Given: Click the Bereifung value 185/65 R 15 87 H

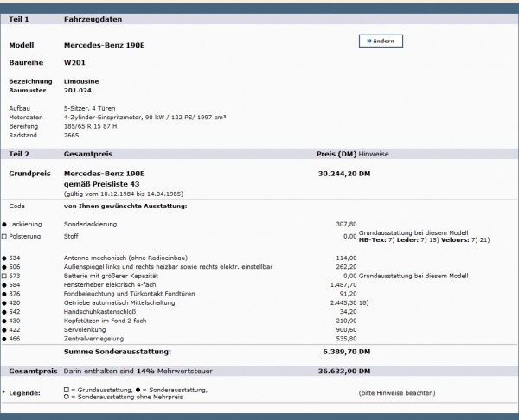Looking at the screenshot, I should click(x=90, y=126).
